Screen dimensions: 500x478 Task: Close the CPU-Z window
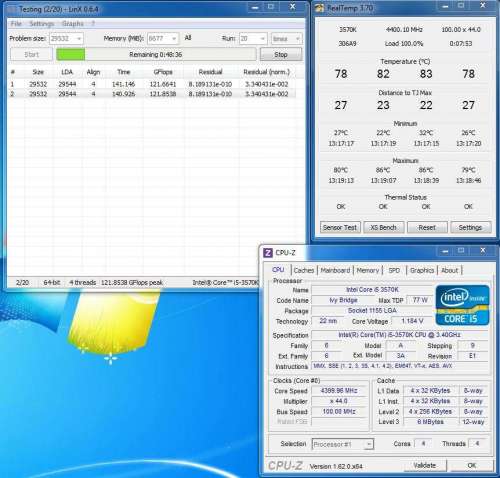[482, 250]
